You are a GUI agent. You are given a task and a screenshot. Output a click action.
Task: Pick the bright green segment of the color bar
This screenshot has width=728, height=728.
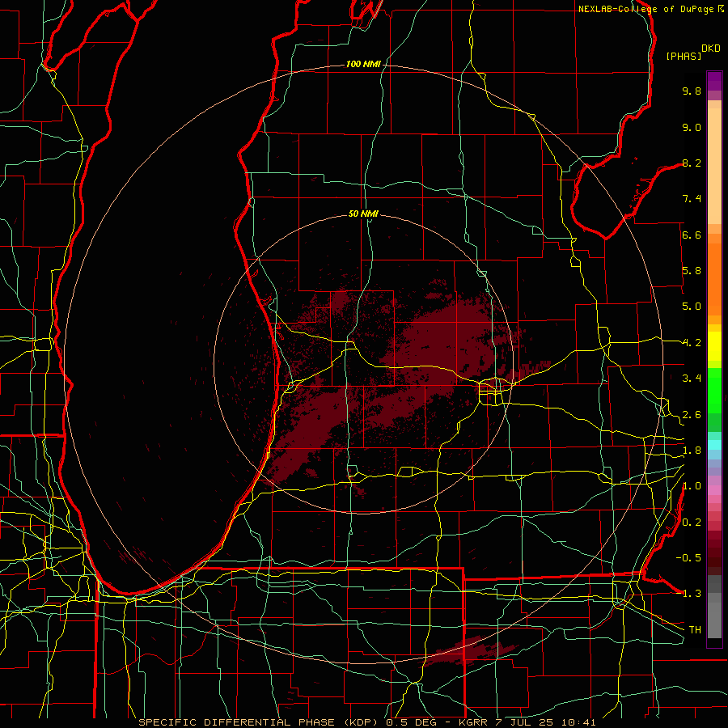[x=714, y=390]
